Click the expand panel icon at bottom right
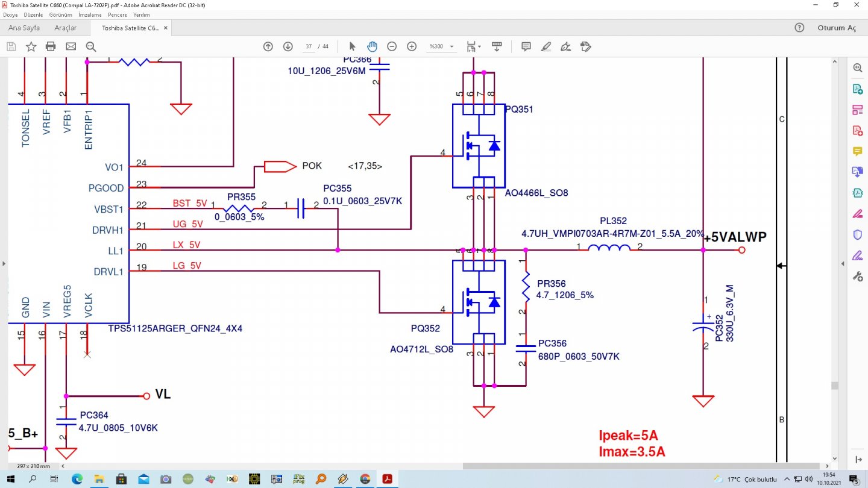The width and height of the screenshot is (868, 488). pos(857,460)
